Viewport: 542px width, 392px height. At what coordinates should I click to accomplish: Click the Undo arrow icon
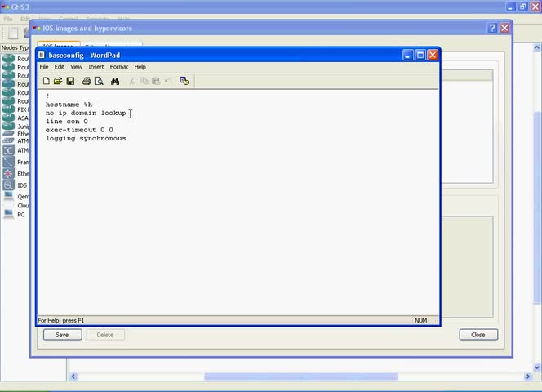(x=168, y=81)
